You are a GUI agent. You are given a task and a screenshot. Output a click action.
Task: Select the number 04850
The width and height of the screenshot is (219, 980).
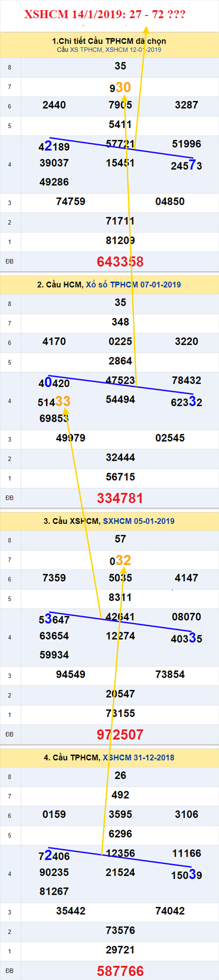[x=170, y=201]
